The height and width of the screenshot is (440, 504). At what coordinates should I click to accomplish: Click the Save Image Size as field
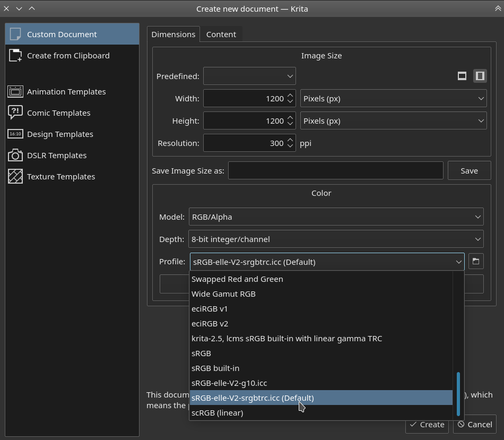(335, 171)
